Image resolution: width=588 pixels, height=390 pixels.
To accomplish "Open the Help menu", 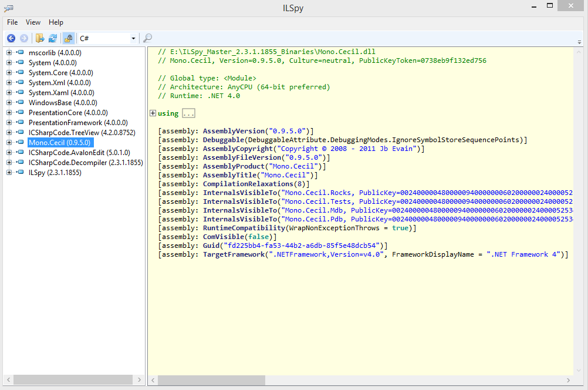I will tap(56, 22).
